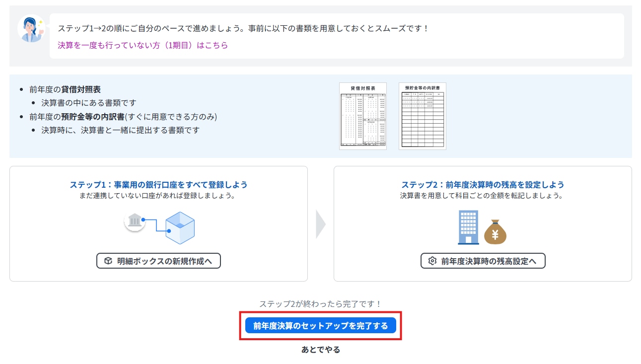Click the bullet 前年度の貸借対照表
The height and width of the screenshot is (364, 641).
[x=65, y=89]
